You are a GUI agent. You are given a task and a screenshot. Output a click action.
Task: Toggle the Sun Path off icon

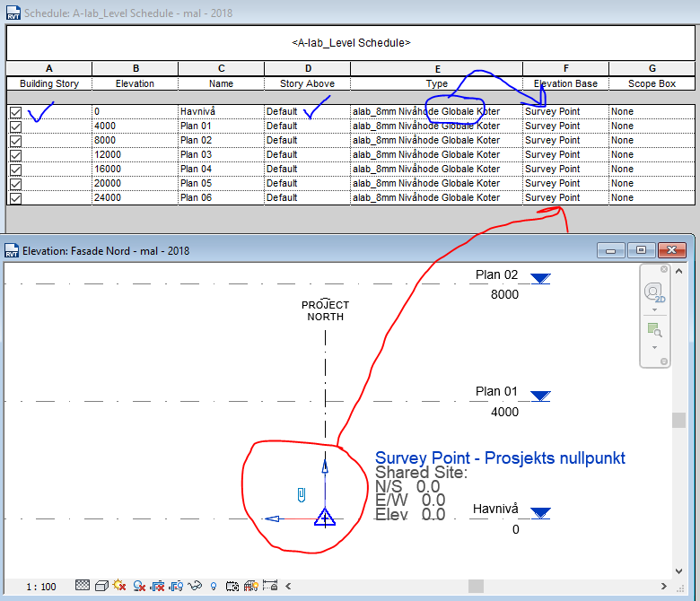(x=119, y=586)
